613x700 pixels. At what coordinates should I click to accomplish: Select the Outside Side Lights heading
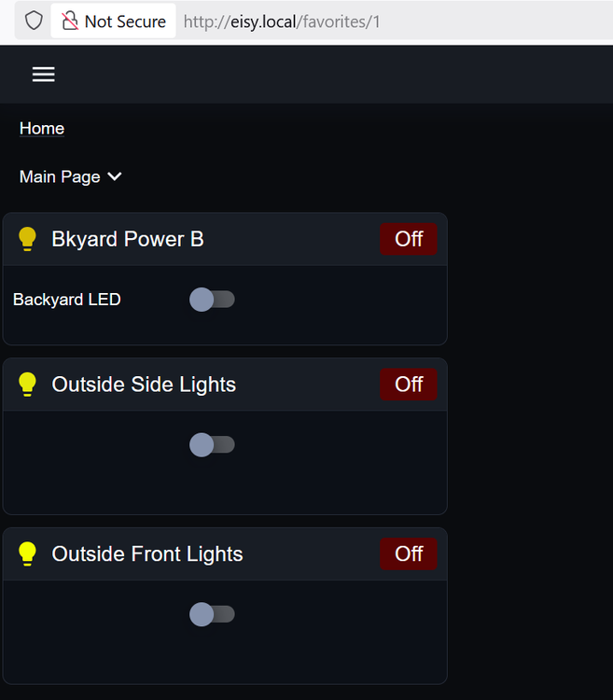pyautogui.click(x=144, y=385)
